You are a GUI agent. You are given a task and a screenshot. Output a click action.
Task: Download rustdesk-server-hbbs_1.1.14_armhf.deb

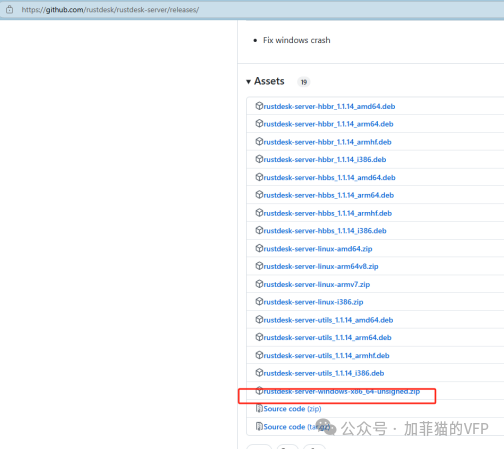328,213
